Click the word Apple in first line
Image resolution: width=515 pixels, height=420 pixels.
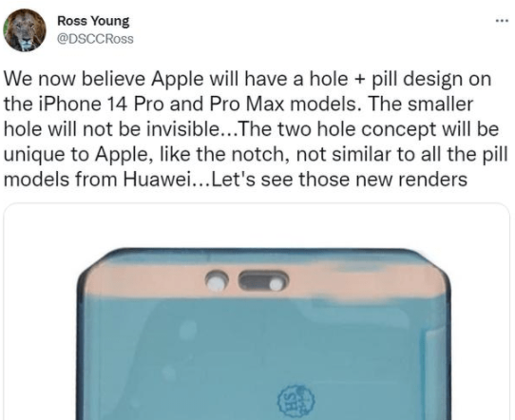177,79
